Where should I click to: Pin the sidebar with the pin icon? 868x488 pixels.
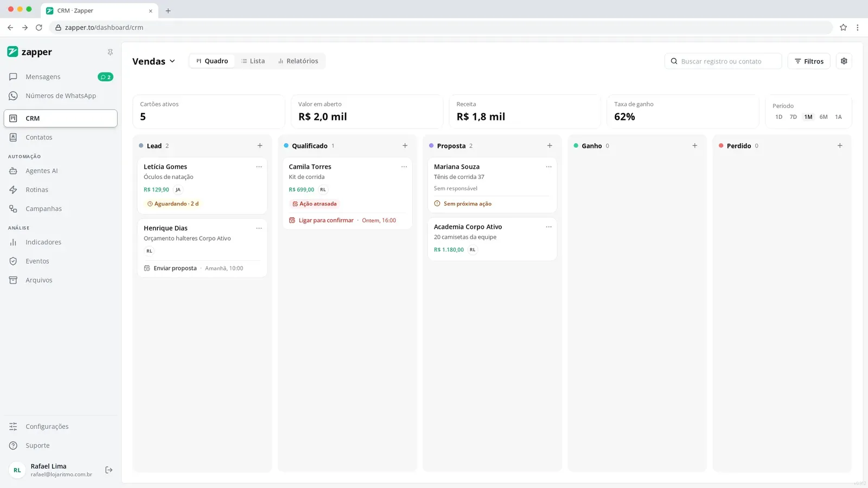(x=110, y=52)
